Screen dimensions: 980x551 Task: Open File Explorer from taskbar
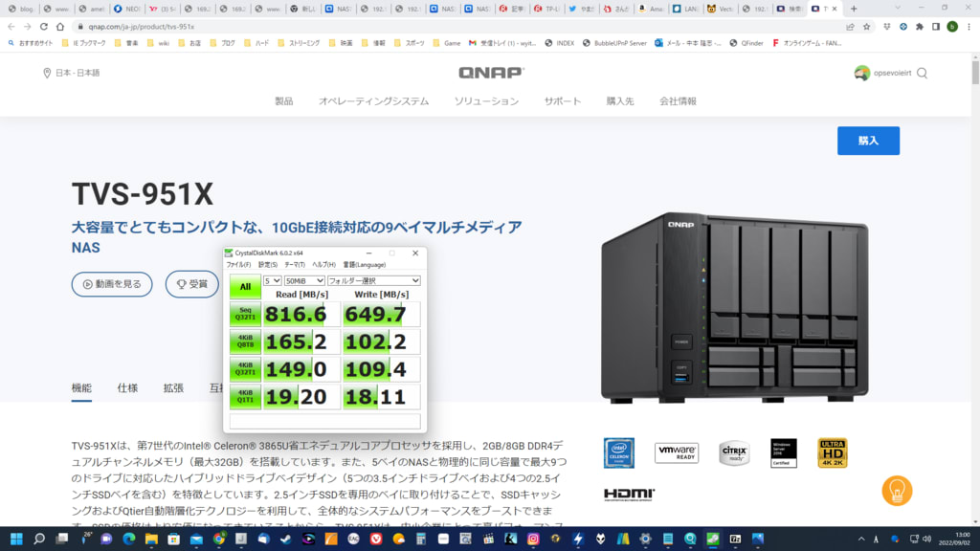pos(151,539)
